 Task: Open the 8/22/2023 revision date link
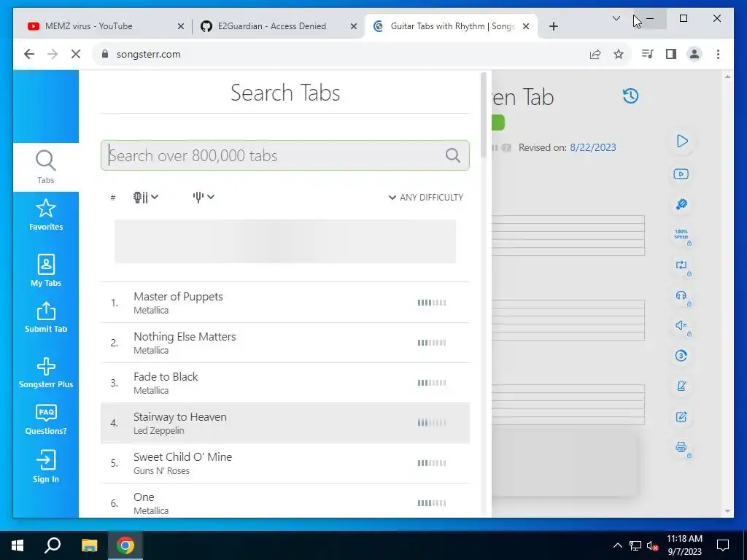pyautogui.click(x=592, y=147)
